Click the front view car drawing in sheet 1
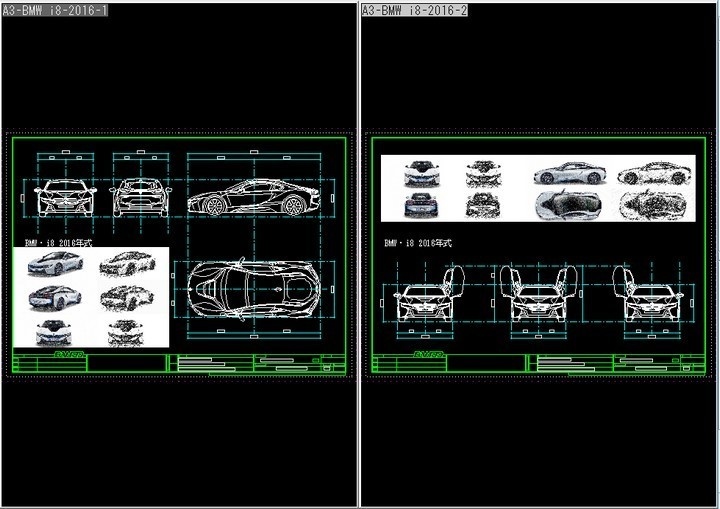The height and width of the screenshot is (509, 720). coord(65,198)
